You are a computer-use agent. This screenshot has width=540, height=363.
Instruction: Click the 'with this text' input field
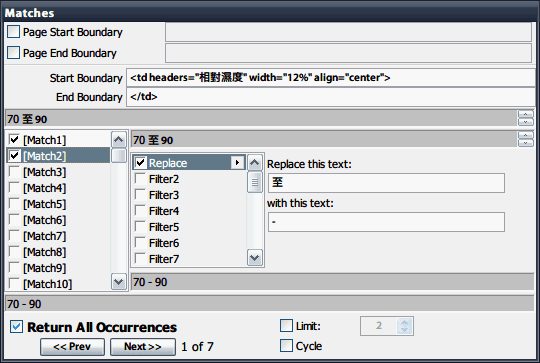[386, 222]
